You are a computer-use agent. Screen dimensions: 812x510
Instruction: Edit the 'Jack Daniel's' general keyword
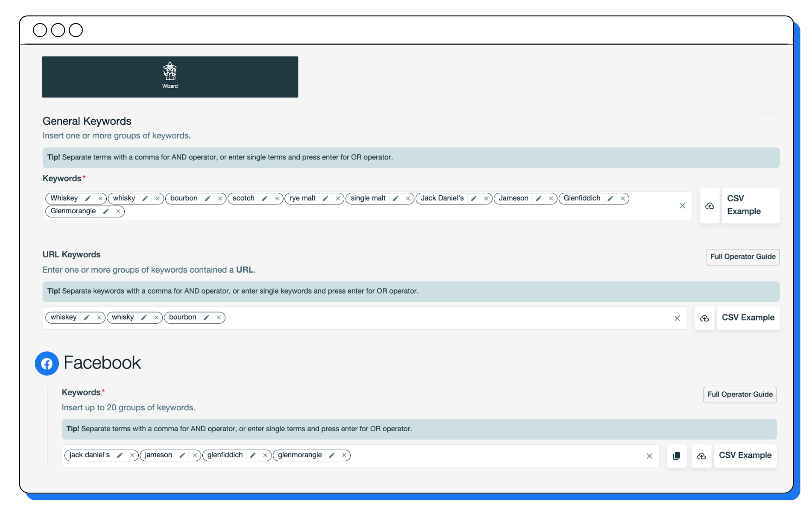click(x=474, y=198)
